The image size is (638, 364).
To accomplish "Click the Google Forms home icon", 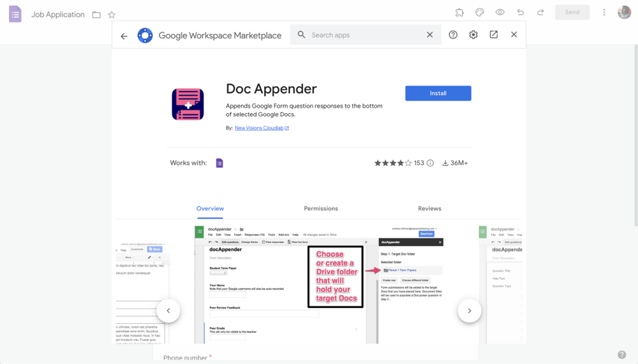I will click(x=15, y=14).
